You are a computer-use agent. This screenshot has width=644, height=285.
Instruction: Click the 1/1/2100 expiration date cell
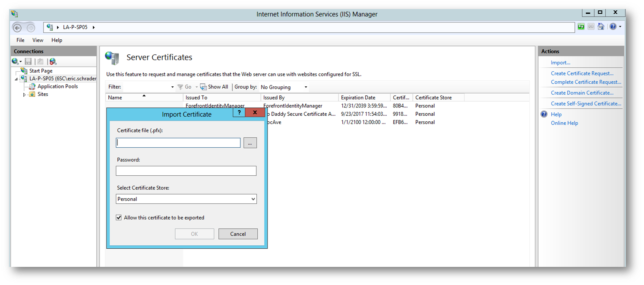pyautogui.click(x=364, y=122)
